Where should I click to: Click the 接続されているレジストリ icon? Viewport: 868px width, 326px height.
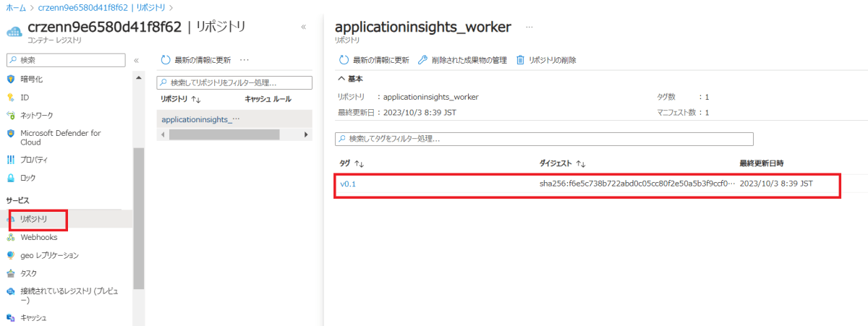coord(11,291)
